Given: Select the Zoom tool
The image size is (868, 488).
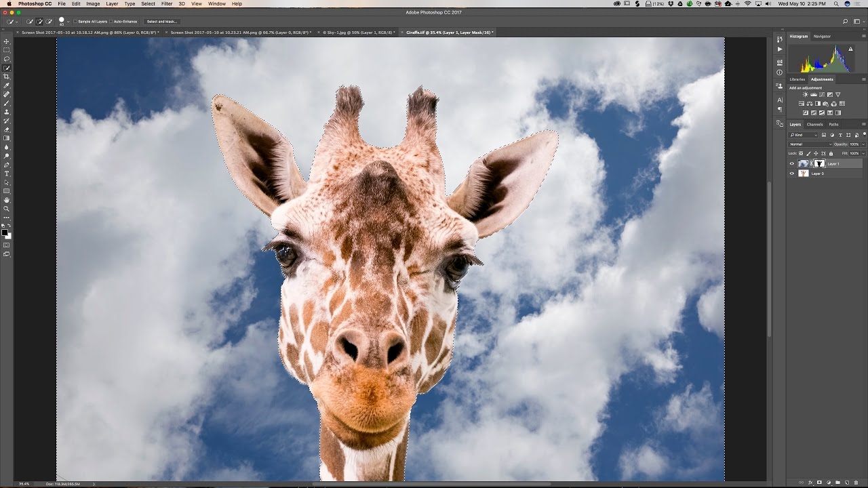Looking at the screenshot, I should pyautogui.click(x=7, y=209).
